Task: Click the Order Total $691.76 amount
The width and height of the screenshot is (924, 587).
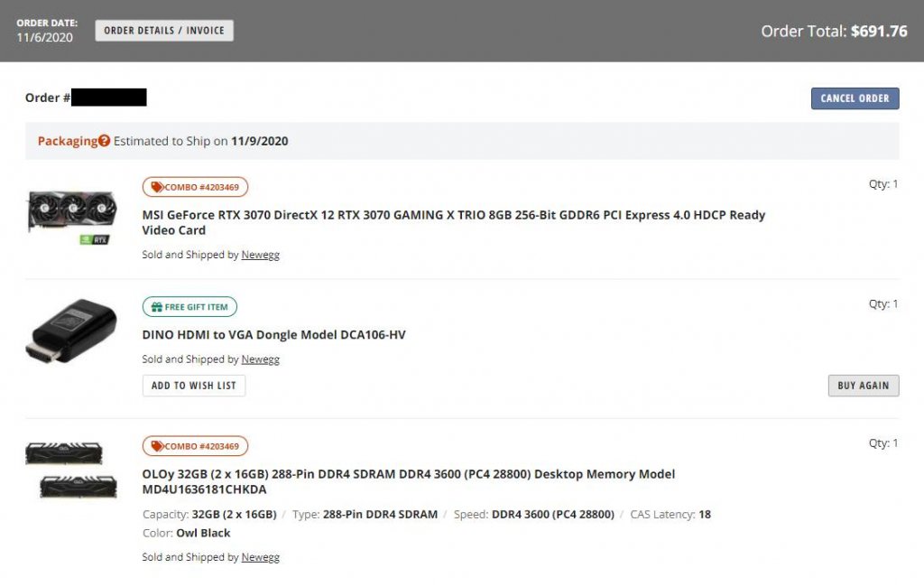Action: [879, 32]
